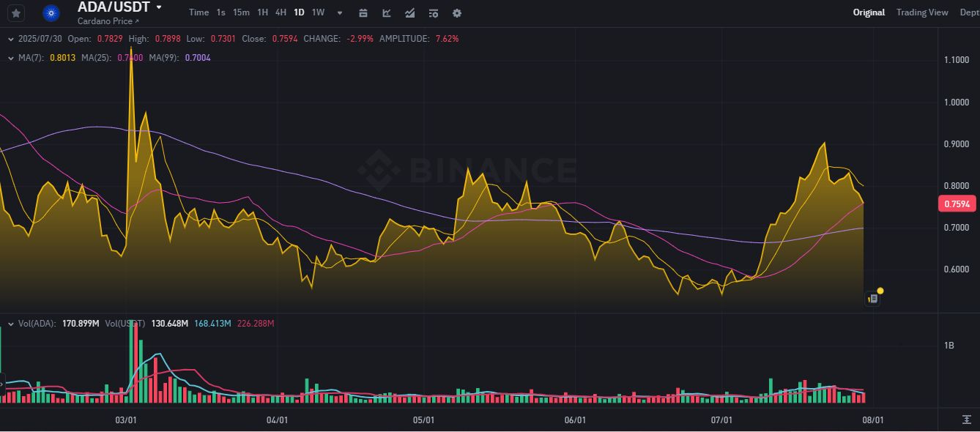The width and height of the screenshot is (980, 432).
Task: Switch to the Depth chart tab
Action: [x=970, y=12]
